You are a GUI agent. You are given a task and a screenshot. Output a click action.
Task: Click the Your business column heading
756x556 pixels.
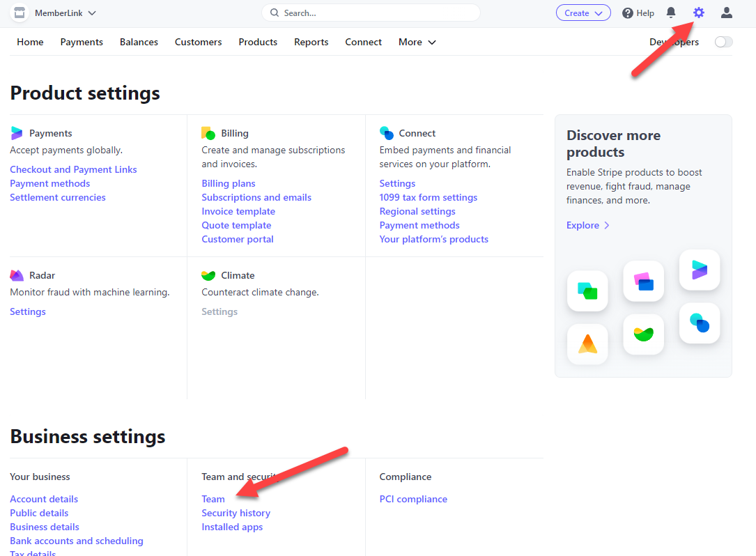coord(40,477)
